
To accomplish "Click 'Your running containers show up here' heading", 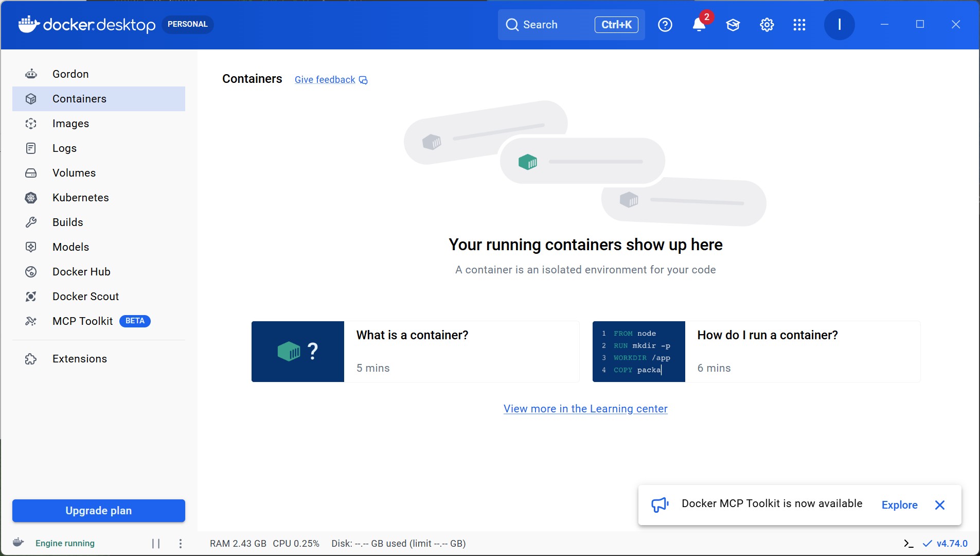I will (x=585, y=245).
